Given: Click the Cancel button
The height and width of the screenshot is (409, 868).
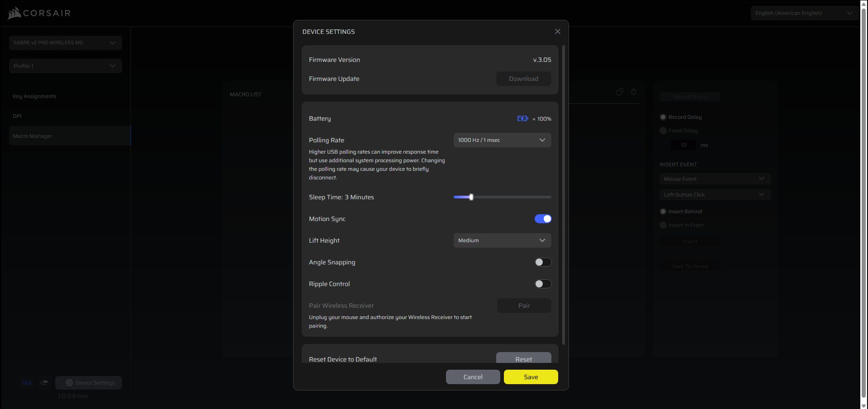Looking at the screenshot, I should (x=473, y=377).
